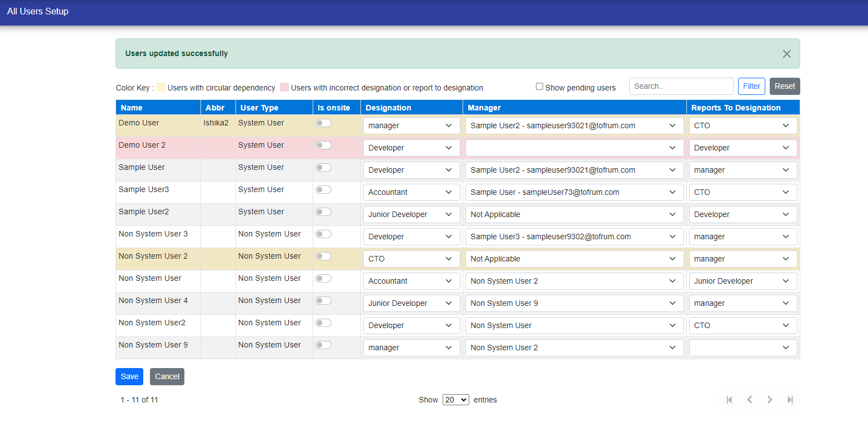Click the Designation column header
The height and width of the screenshot is (428, 868).
(388, 108)
